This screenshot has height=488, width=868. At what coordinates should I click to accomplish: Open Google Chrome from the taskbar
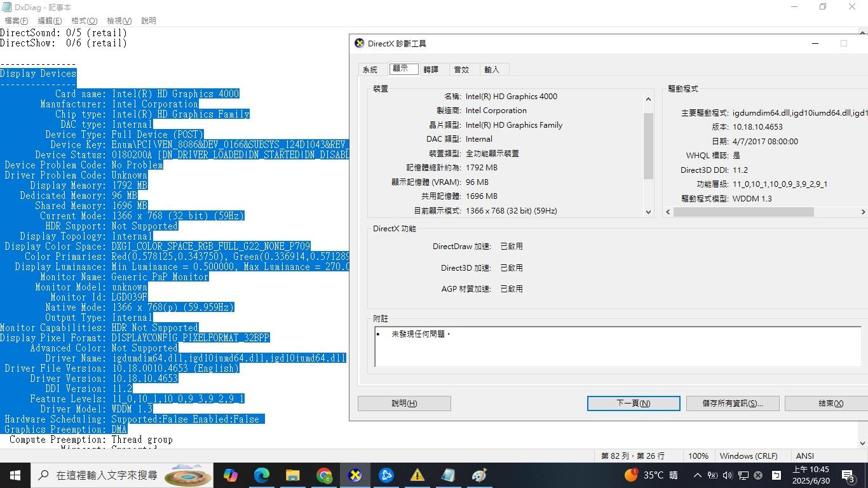tap(323, 475)
